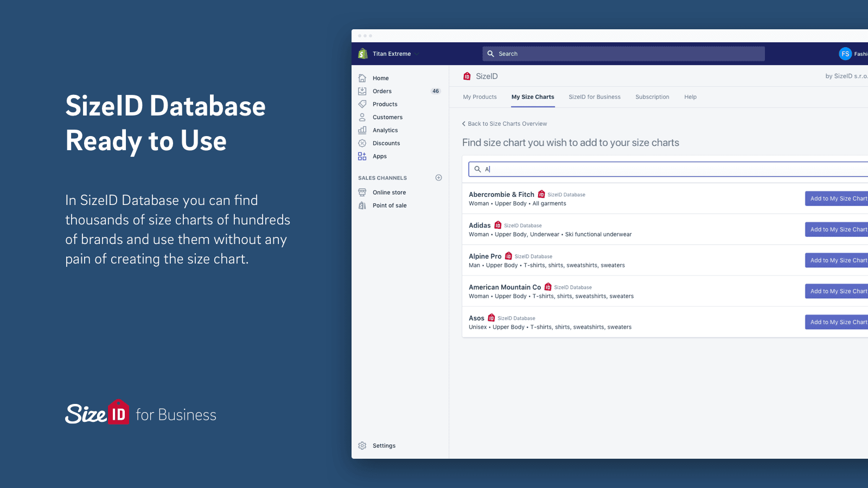Open Apps using the squares icon

pyautogui.click(x=362, y=156)
